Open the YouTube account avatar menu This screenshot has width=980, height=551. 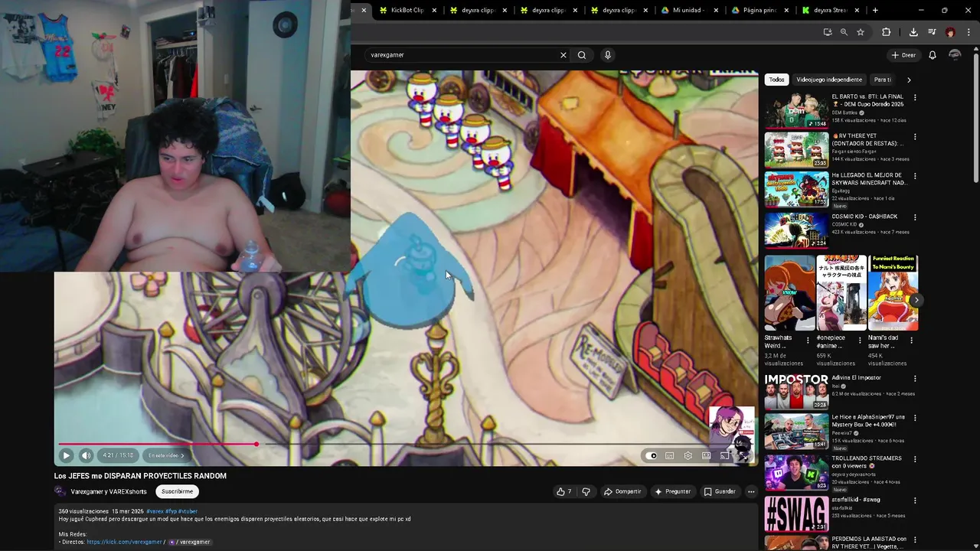tap(955, 55)
